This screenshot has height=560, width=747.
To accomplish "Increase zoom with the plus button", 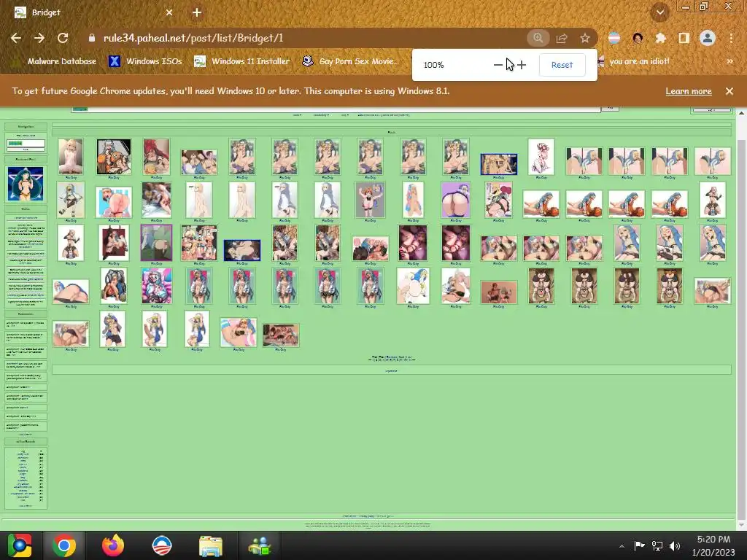I will click(x=522, y=65).
